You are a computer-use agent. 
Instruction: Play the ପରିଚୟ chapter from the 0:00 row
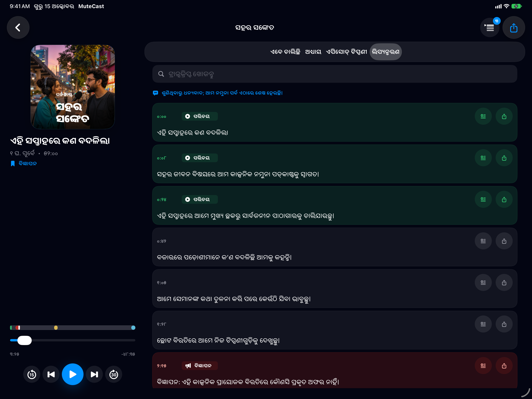[x=200, y=116]
